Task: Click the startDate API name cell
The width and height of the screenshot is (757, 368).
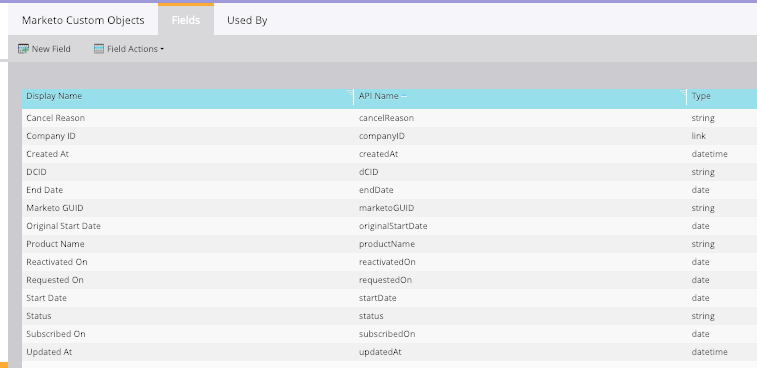Action: 378,298
